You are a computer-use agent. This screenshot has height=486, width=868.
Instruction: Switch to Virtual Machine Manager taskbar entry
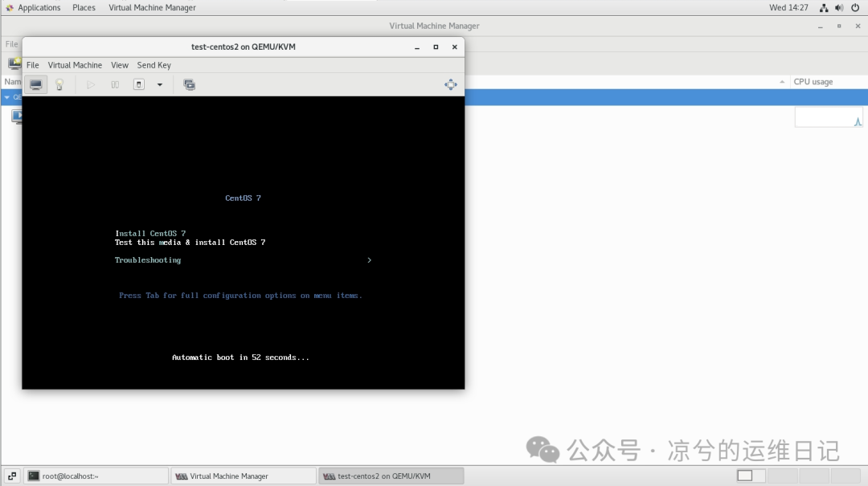click(x=244, y=476)
